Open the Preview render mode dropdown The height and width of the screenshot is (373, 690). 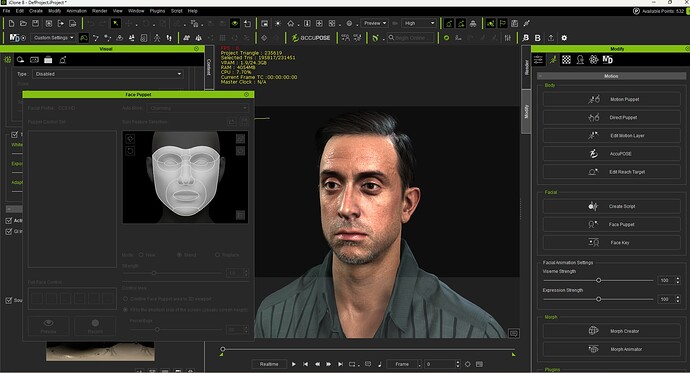(374, 23)
